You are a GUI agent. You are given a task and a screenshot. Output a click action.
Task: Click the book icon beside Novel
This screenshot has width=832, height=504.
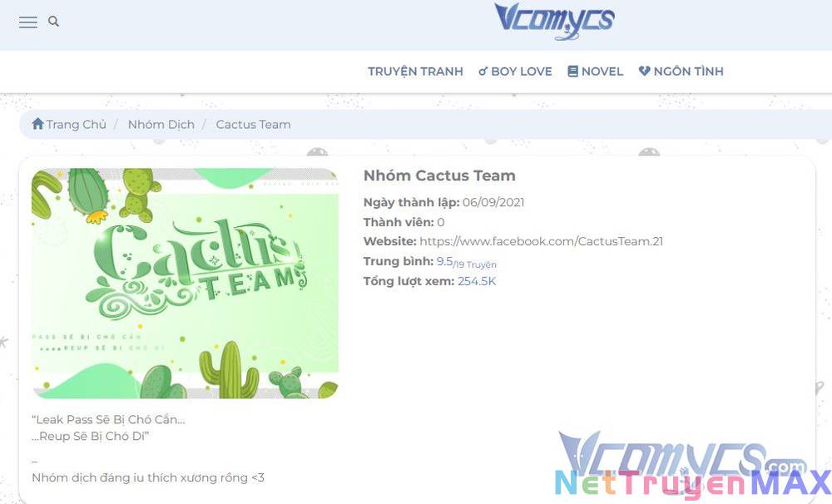(572, 72)
